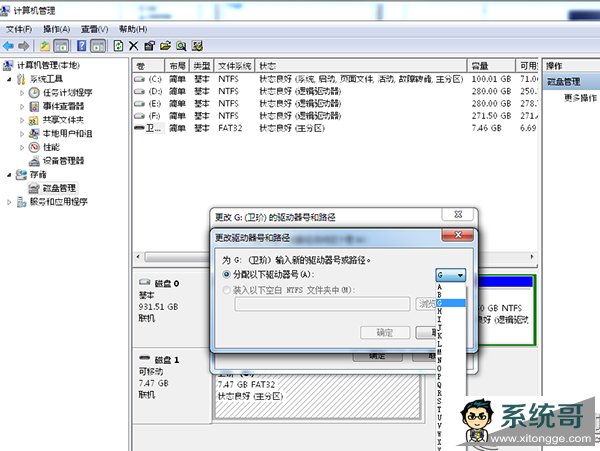This screenshot has height=451, width=600.
Task: Open the drive letter G combo box
Action: (x=451, y=275)
